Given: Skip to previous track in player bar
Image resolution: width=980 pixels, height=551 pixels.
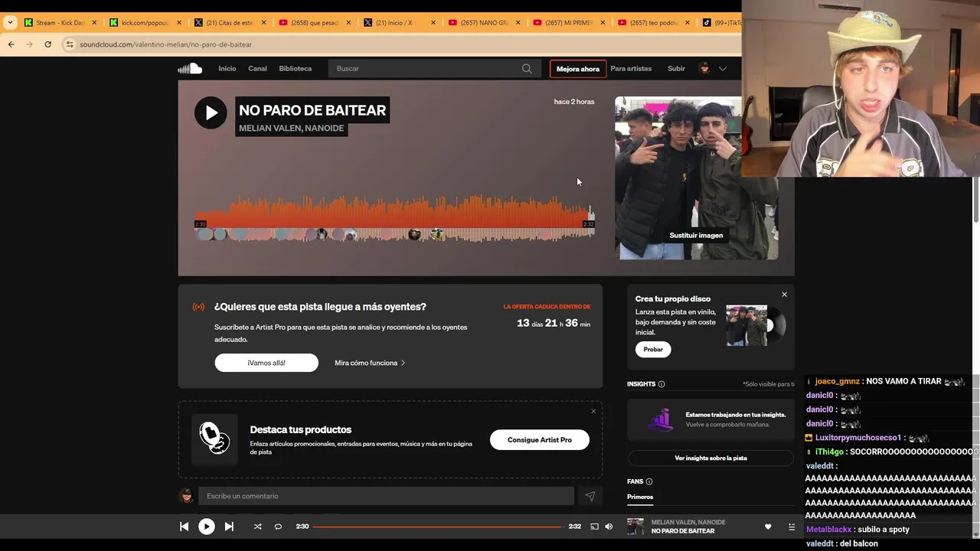Looking at the screenshot, I should (x=184, y=527).
